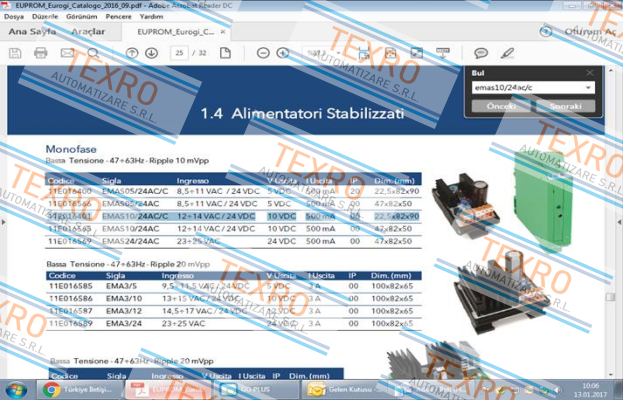Click the Sonraki button
The width and height of the screenshot is (623, 400).
565,106
